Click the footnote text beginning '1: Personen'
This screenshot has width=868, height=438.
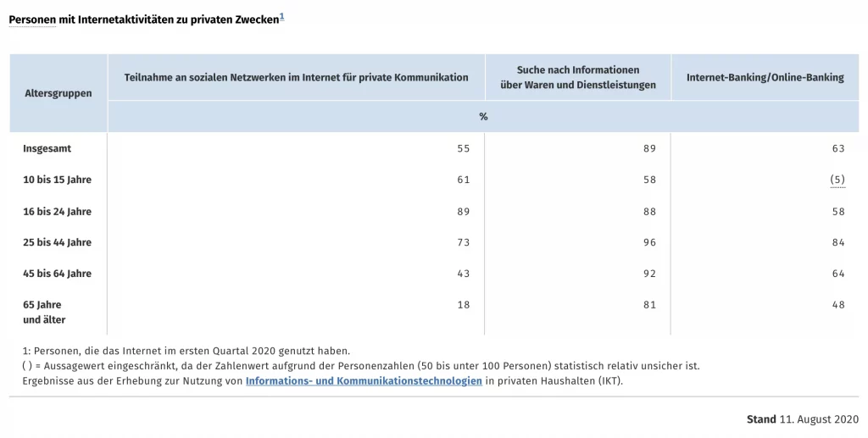186,351
